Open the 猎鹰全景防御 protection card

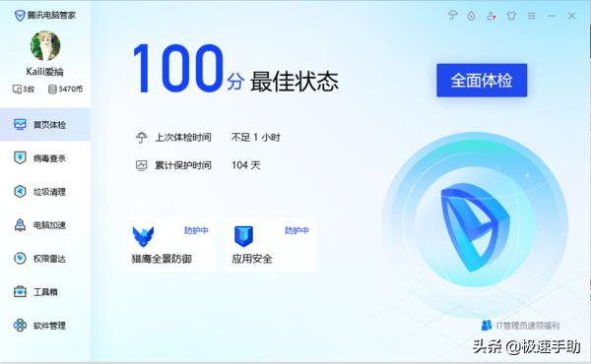coord(170,244)
